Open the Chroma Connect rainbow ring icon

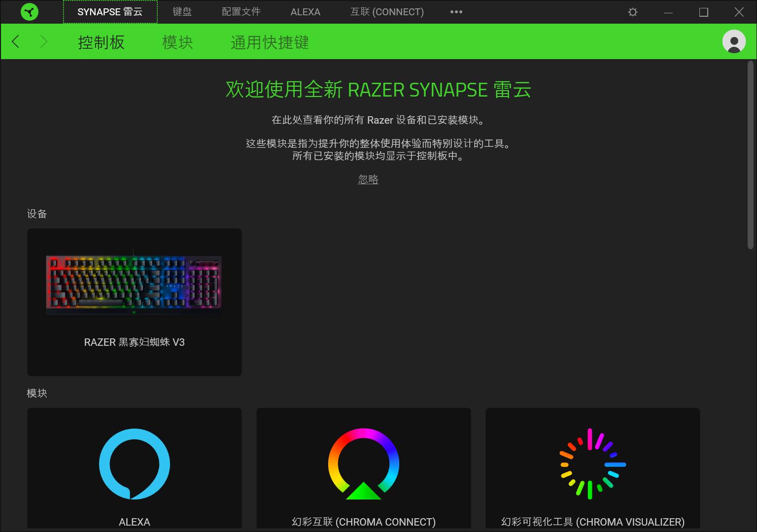pos(364,464)
